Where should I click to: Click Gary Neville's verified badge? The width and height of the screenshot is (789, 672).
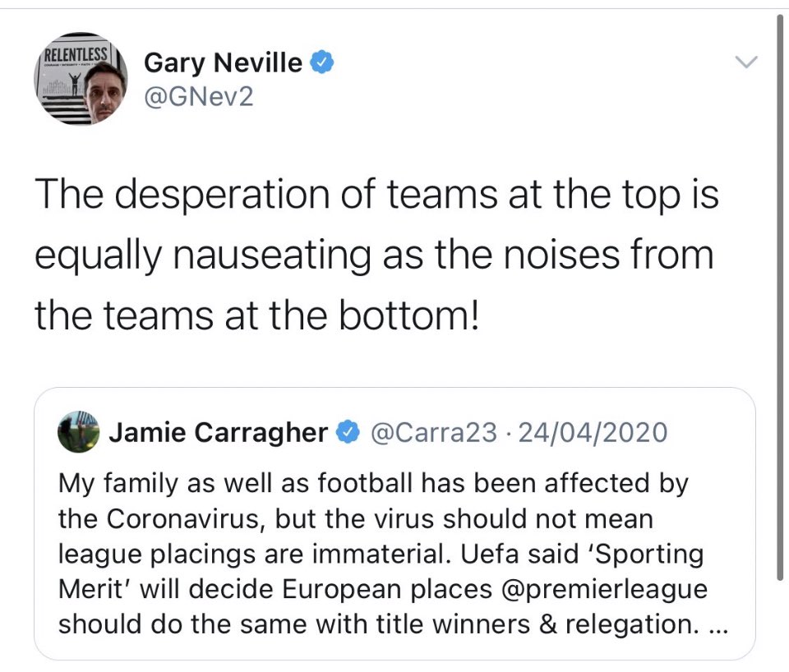tap(322, 62)
